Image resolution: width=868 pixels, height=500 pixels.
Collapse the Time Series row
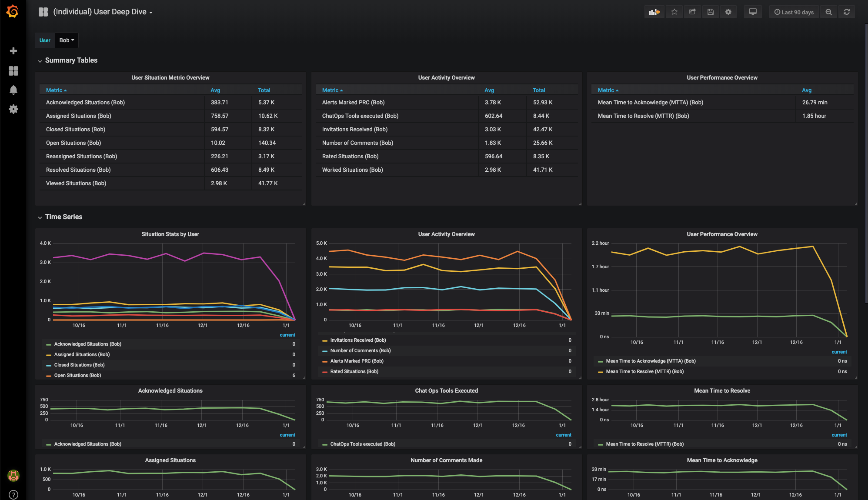(x=60, y=217)
